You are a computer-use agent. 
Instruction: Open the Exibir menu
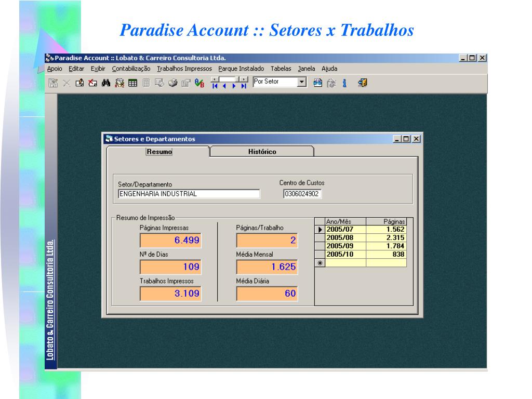tap(98, 69)
